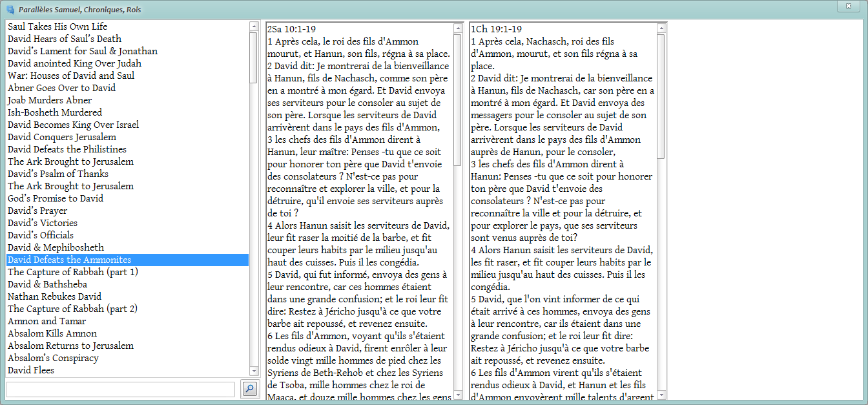Select 'Absalom's Conspiracy'
Screen dimensions: 868x405
(x=127, y=358)
